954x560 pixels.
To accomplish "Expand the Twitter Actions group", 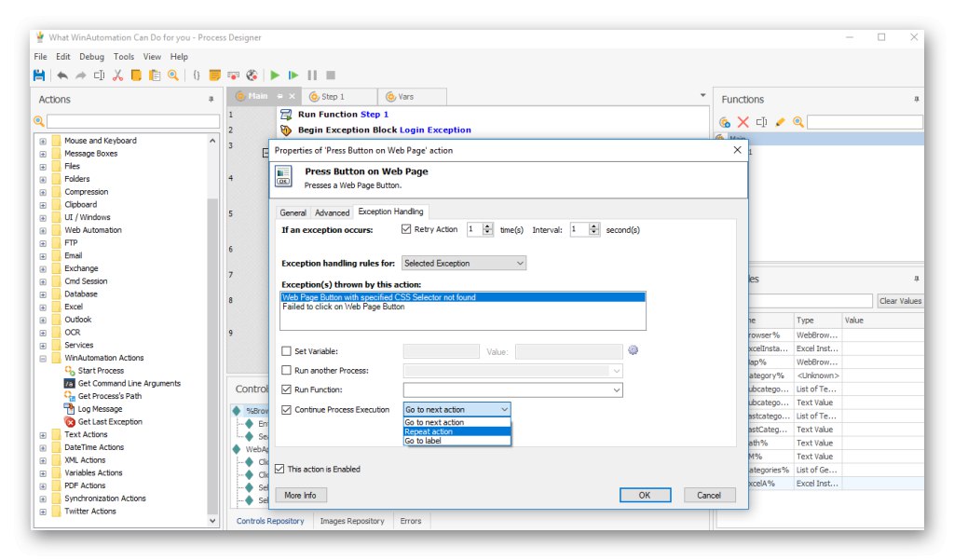I will [43, 512].
